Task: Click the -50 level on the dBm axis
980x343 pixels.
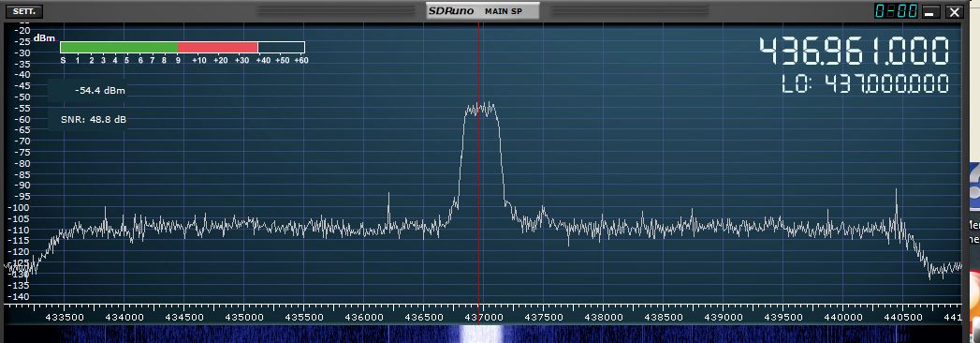Action: 22,97
